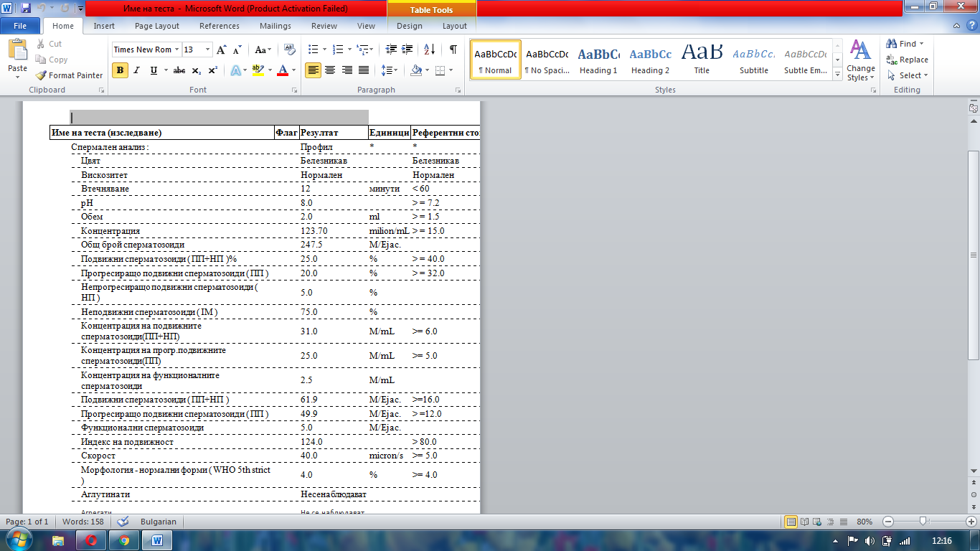Click the Windows Start button
This screenshot has height=551, width=980.
coord(16,540)
